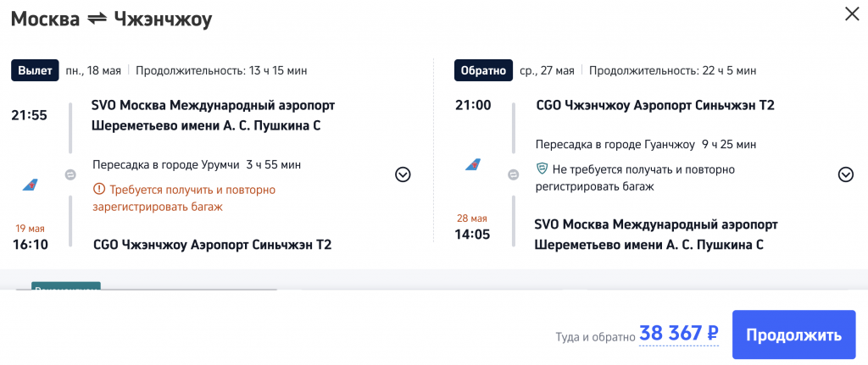
Task: Expand the outbound flight details chevron
Action: point(403,174)
